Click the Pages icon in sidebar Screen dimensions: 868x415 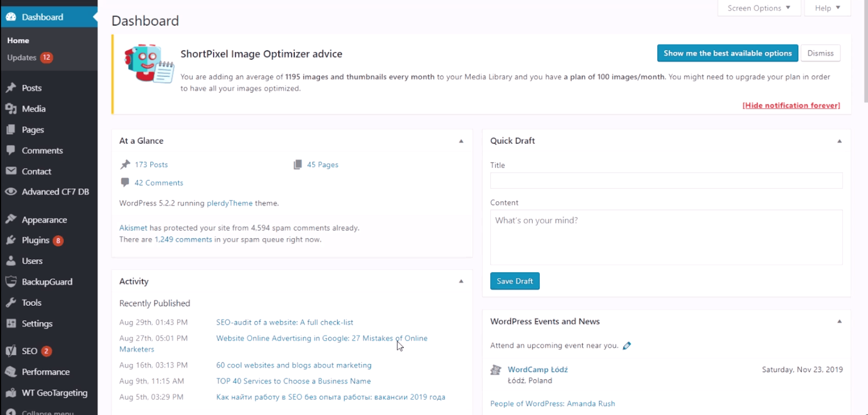[x=11, y=130]
